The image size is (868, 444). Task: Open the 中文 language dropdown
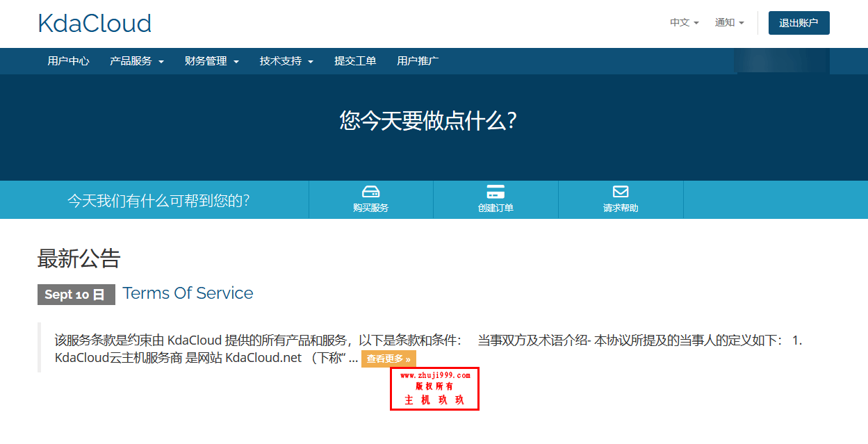(685, 23)
